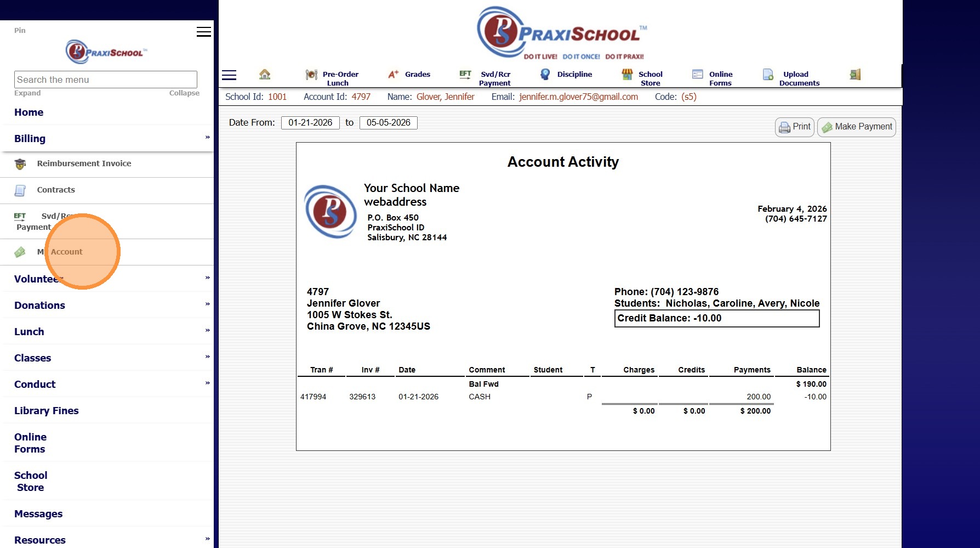Open Library Fines in the sidebar
The width and height of the screenshot is (980, 548).
[46, 411]
